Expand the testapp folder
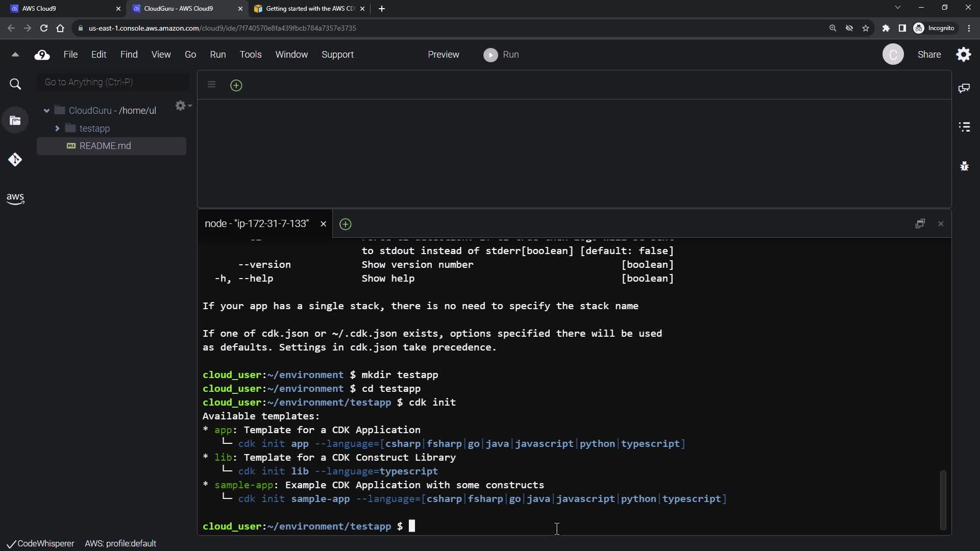The image size is (980, 551). tap(57, 129)
